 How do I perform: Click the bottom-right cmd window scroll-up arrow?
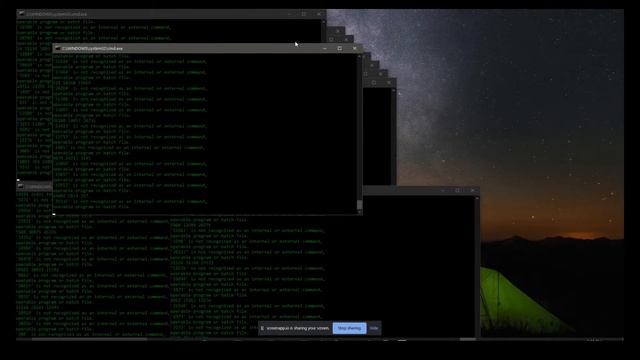(x=477, y=198)
